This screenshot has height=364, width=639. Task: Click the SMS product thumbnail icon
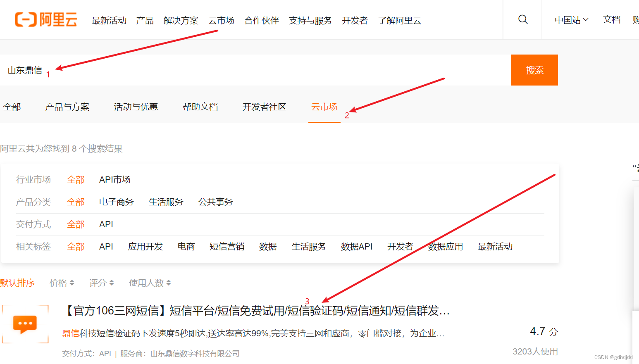pyautogui.click(x=25, y=324)
